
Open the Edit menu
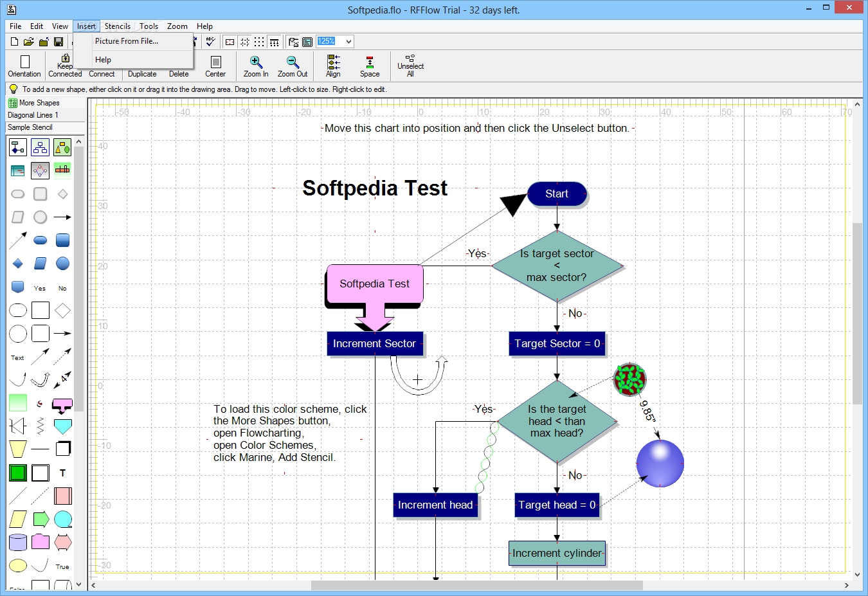37,26
